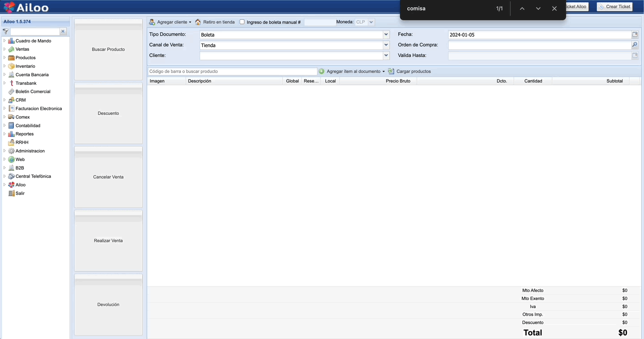Expand the Productos tree node

[x=4, y=58]
